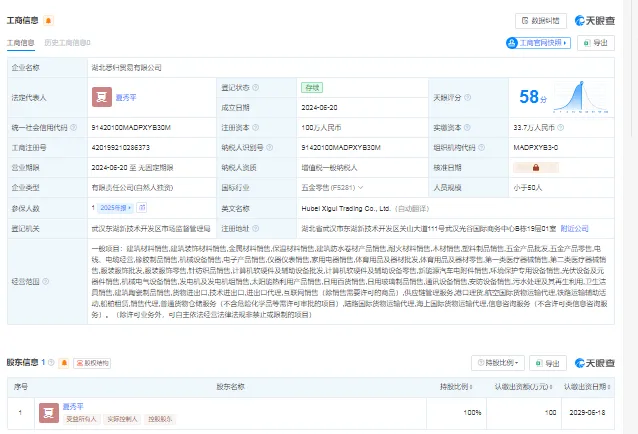The height and width of the screenshot is (434, 638).
Task: Click the 导出 export button above company table
Action: pyautogui.click(x=596, y=43)
